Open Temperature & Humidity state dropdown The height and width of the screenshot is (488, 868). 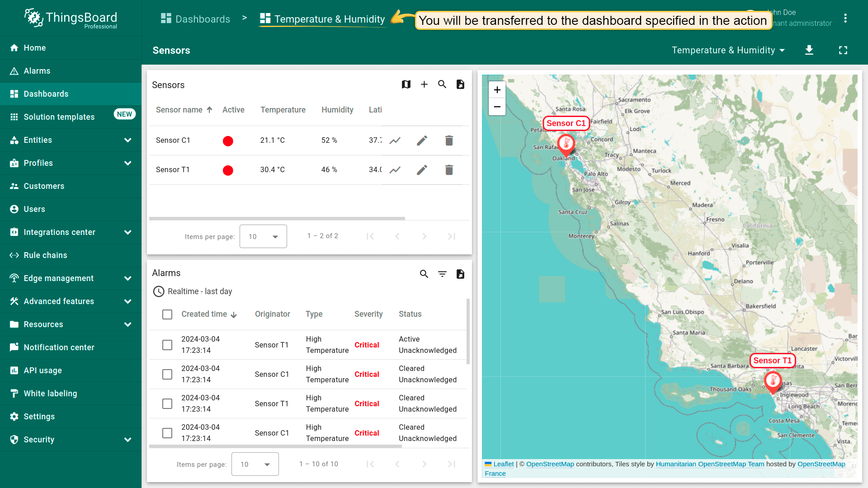click(x=728, y=50)
